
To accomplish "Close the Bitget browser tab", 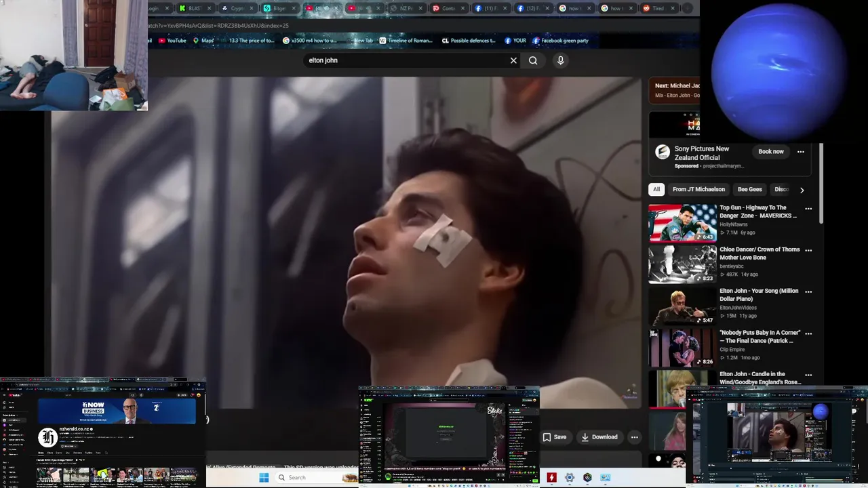I will pos(293,8).
